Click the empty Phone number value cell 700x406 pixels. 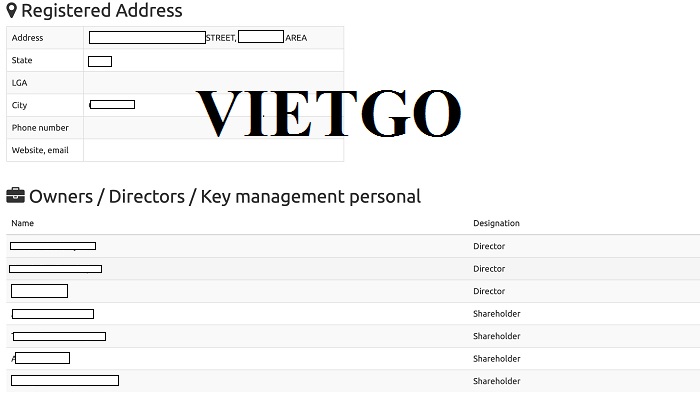[x=213, y=128]
